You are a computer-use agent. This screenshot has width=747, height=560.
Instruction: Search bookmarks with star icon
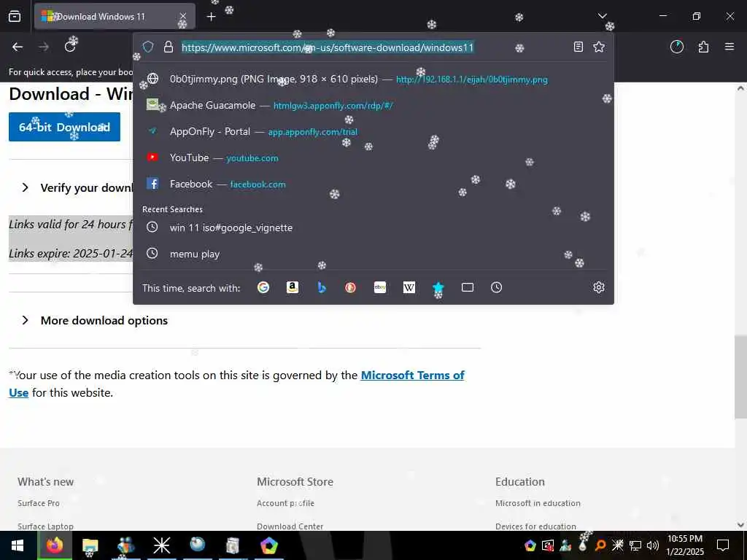[438, 287]
